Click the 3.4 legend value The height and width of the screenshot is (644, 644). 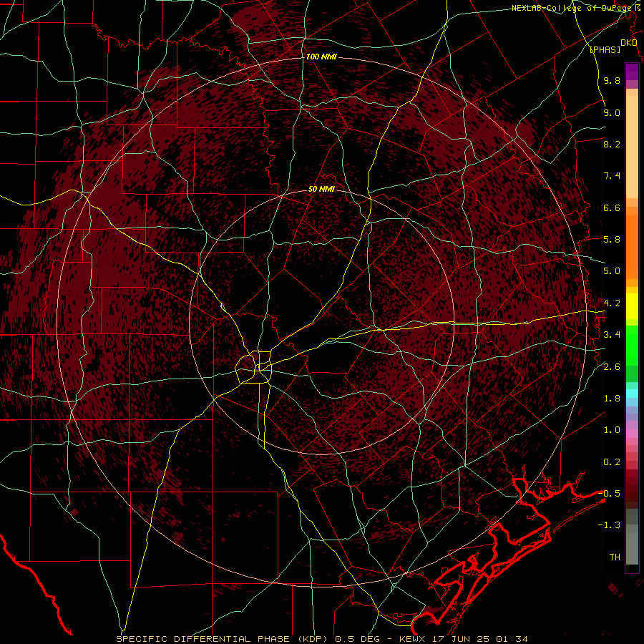point(612,335)
